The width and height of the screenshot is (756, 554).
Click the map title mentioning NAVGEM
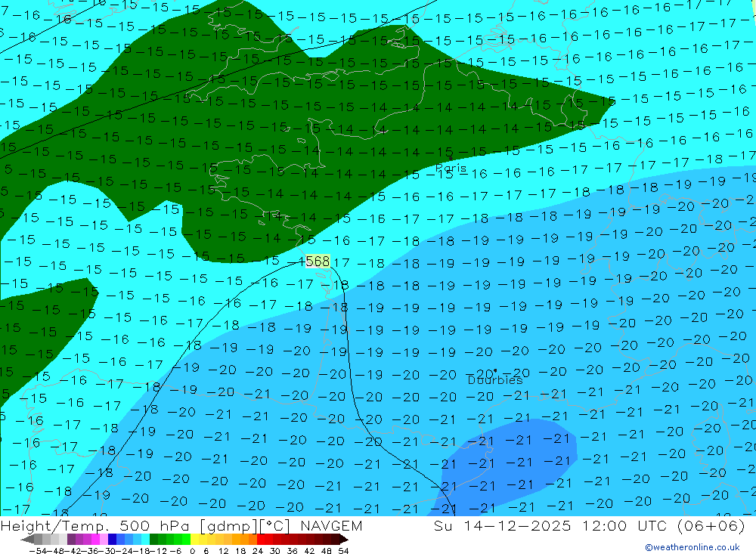[x=181, y=525]
